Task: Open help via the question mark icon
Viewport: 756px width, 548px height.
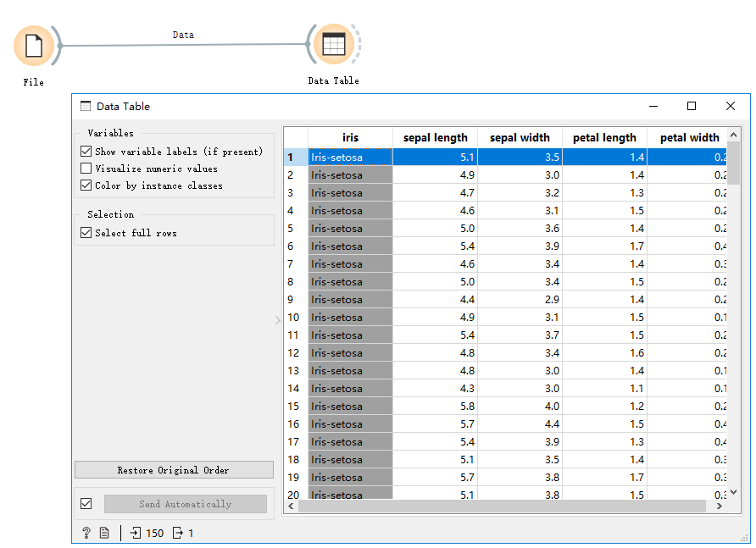Action: pyautogui.click(x=86, y=533)
